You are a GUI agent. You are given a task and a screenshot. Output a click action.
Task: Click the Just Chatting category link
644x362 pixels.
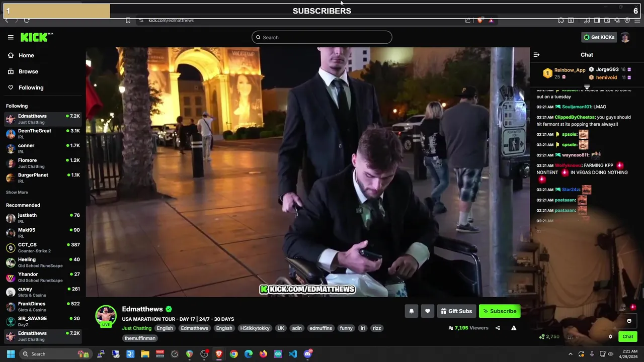tap(136, 328)
